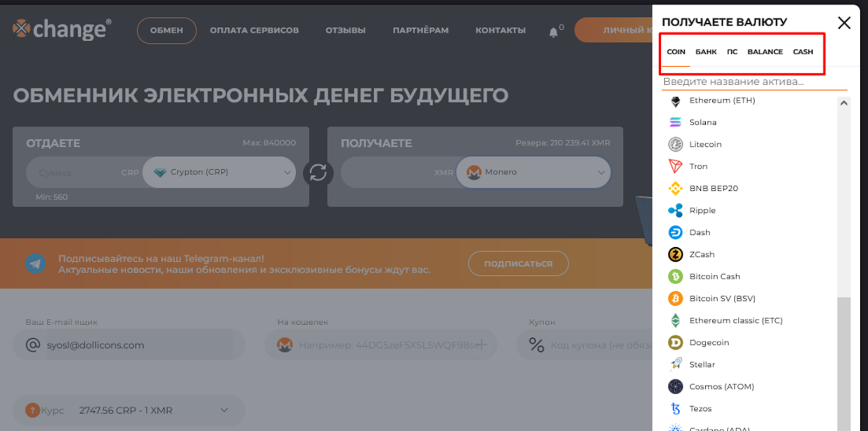The width and height of the screenshot is (868, 431).
Task: Click the ZCash coin icon
Action: click(675, 254)
